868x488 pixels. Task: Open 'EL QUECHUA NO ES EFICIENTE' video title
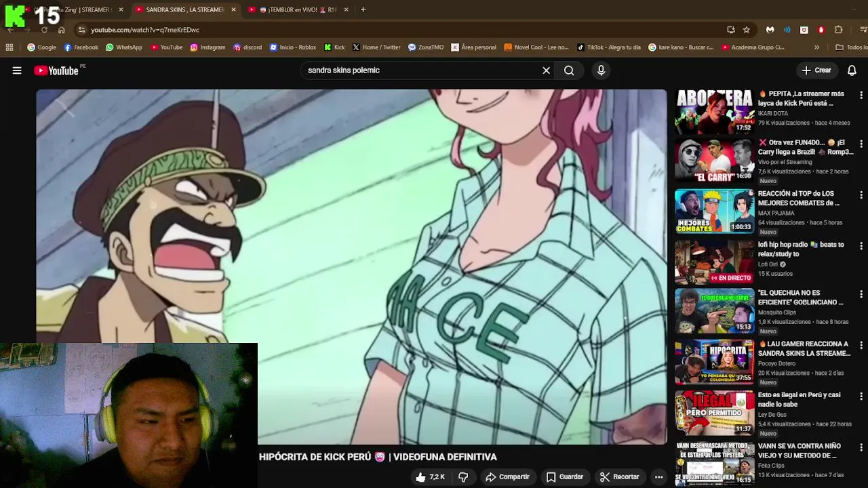pyautogui.click(x=801, y=298)
